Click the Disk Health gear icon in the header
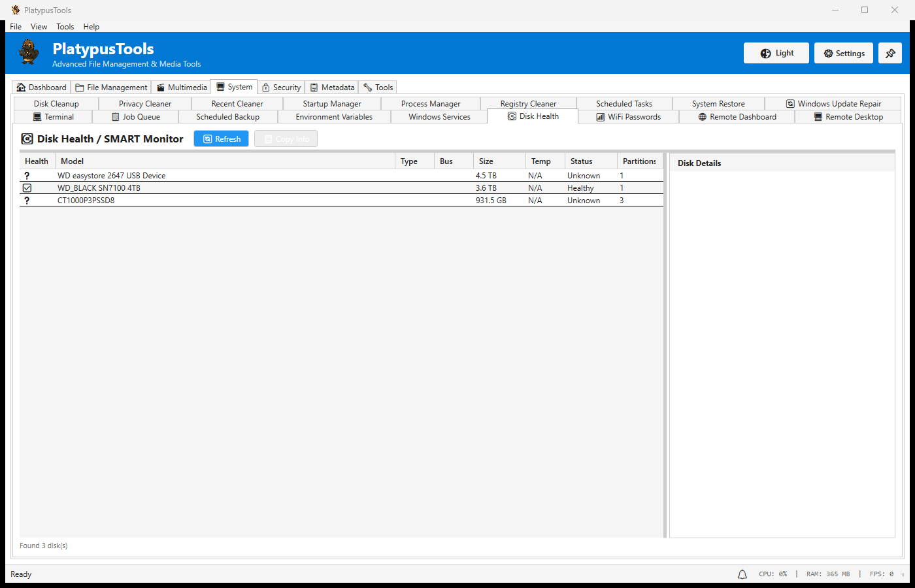Screen dimensions: 915x588 pyautogui.click(x=27, y=139)
